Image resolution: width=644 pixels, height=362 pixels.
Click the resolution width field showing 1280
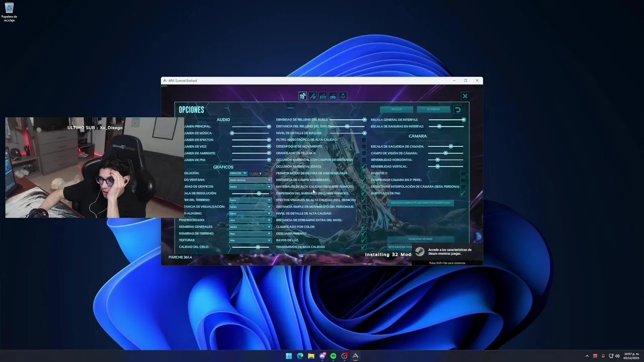point(254,173)
